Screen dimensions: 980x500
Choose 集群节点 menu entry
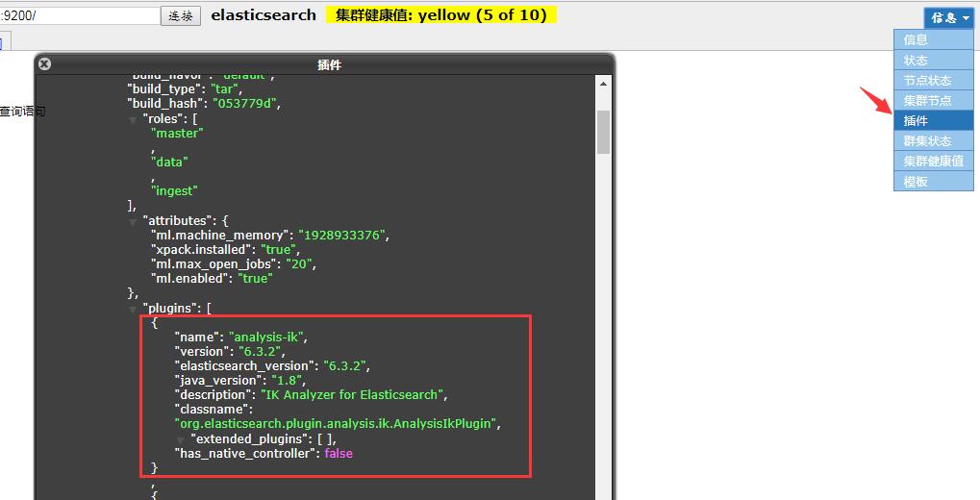tap(933, 100)
